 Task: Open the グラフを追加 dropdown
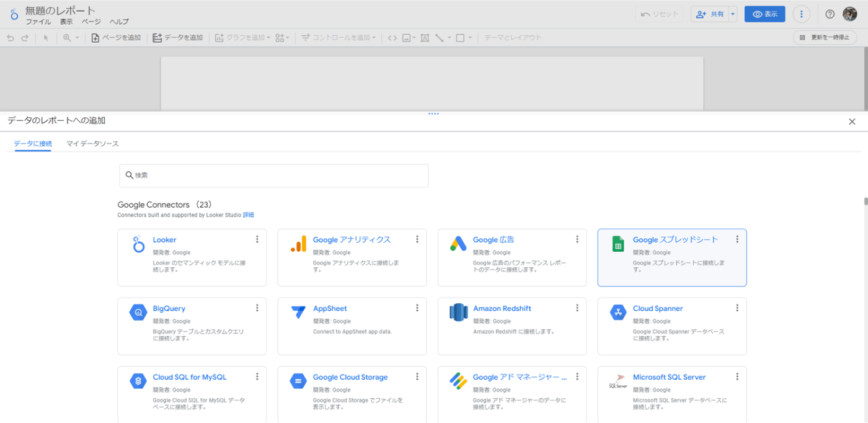pos(243,38)
